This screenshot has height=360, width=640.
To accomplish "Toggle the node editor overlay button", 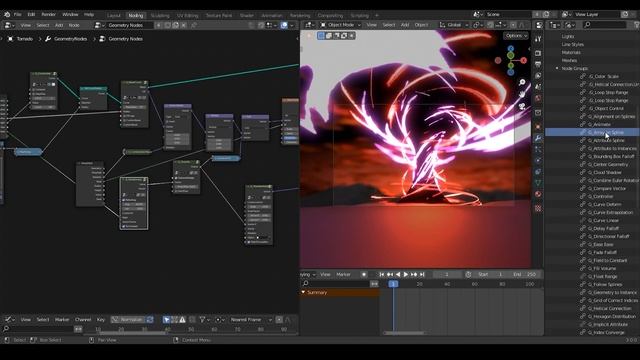I will (x=284, y=25).
